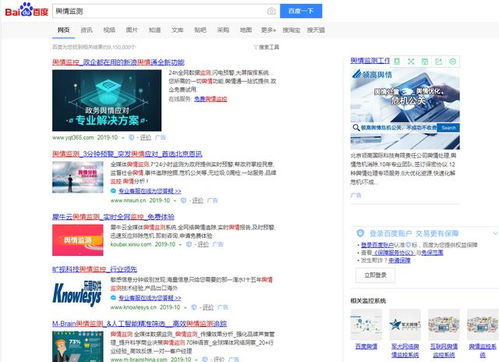Click the 政务舆情应对 专业解决方案 banner image
The image size is (499, 362).
click(x=107, y=100)
